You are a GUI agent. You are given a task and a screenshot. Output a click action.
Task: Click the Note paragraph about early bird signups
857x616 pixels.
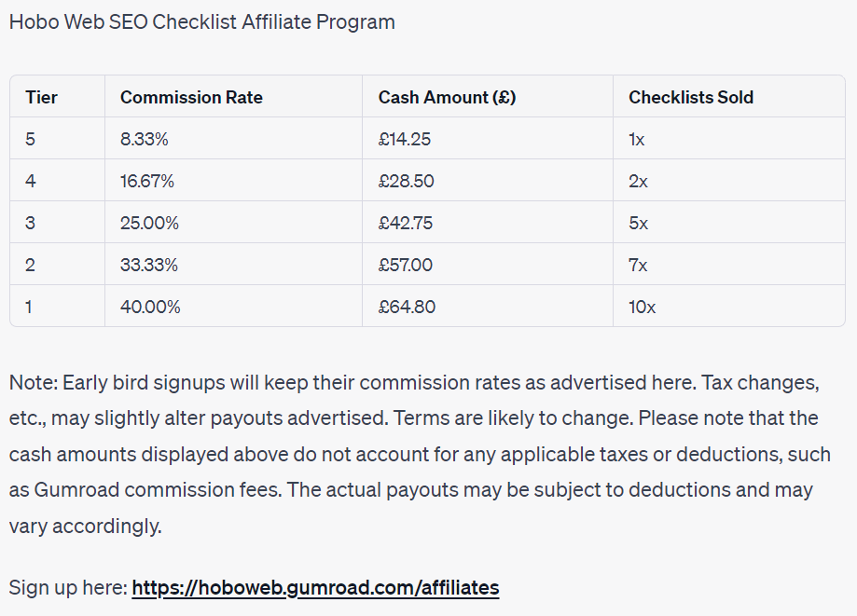(x=420, y=455)
